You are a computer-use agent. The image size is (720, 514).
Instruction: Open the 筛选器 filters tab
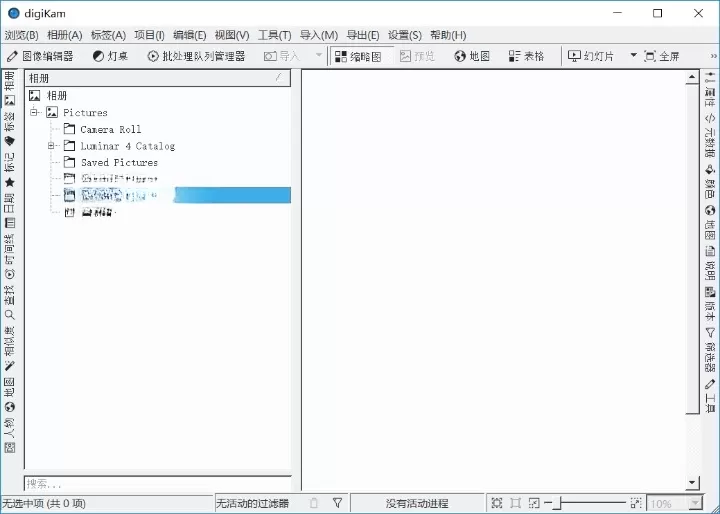710,349
